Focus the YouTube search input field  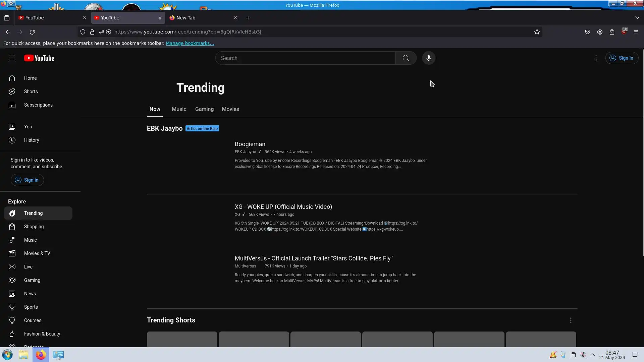coord(305,58)
